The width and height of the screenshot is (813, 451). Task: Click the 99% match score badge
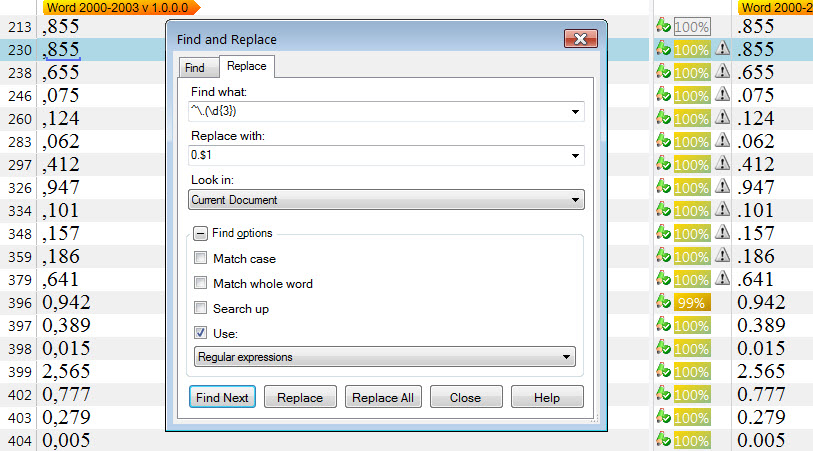coord(692,303)
